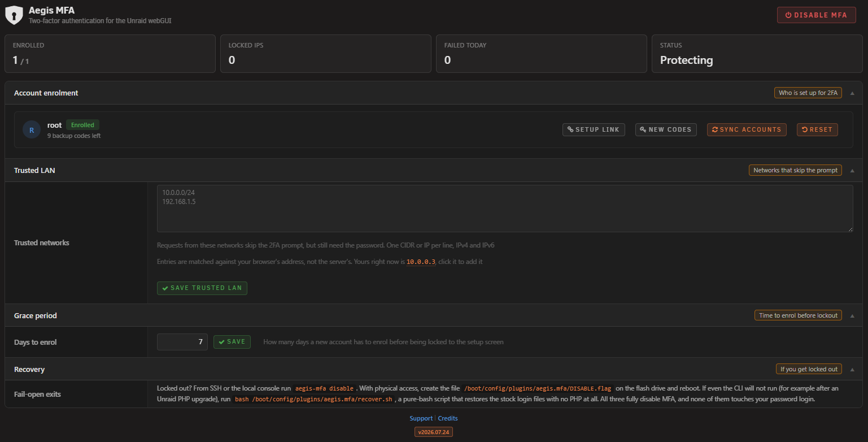This screenshot has height=442, width=868.
Task: Click the 'Networks that skip the prompt' tag
Action: [795, 170]
